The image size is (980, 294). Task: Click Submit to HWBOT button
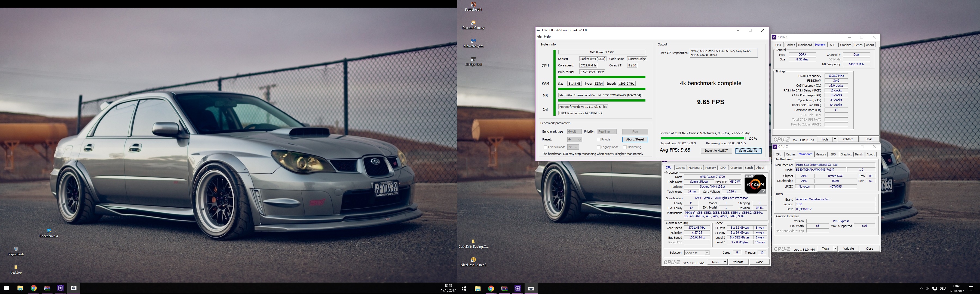tap(716, 151)
